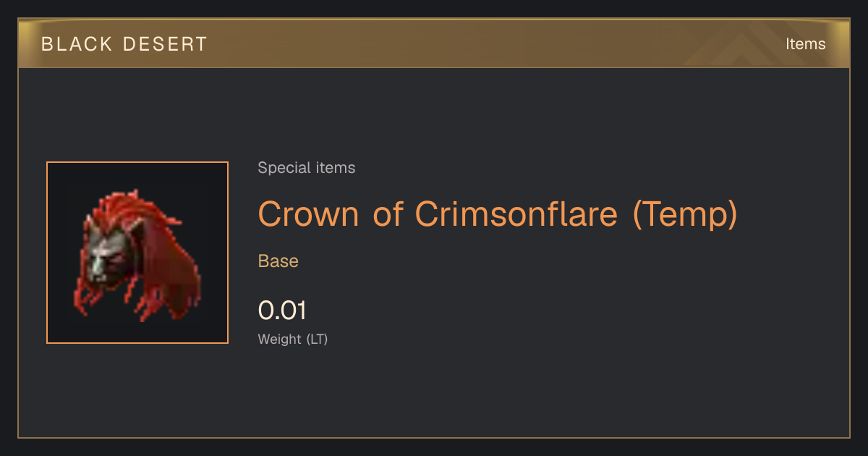This screenshot has height=456, width=868.
Task: Click the word DESERT in the header
Action: [166, 44]
